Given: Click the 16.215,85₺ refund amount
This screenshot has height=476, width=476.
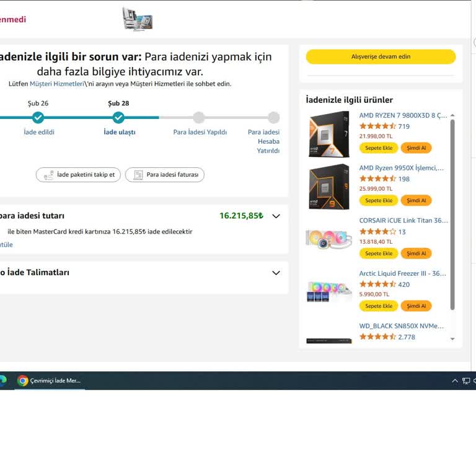Looking at the screenshot, I should coord(241,216).
